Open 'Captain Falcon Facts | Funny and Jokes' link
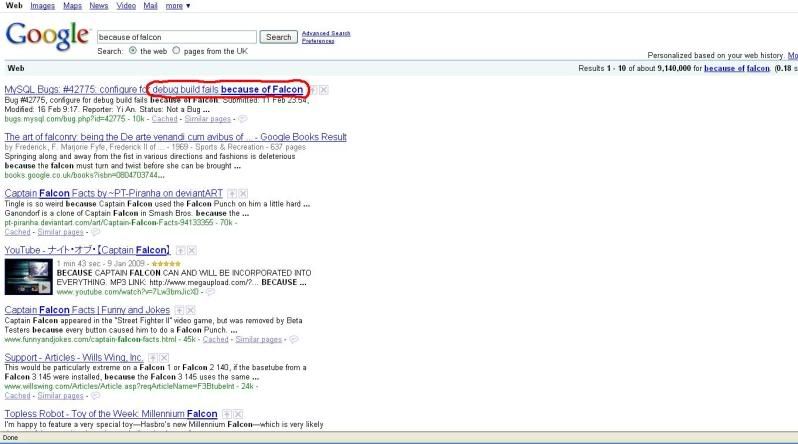The image size is (798, 444). (x=87, y=310)
